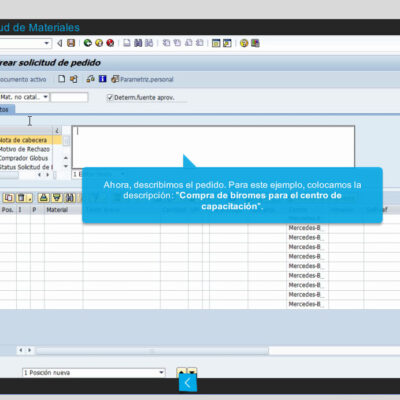400x400 pixels.
Task: Click the Other purchase requisition icon
Action: click(74, 79)
